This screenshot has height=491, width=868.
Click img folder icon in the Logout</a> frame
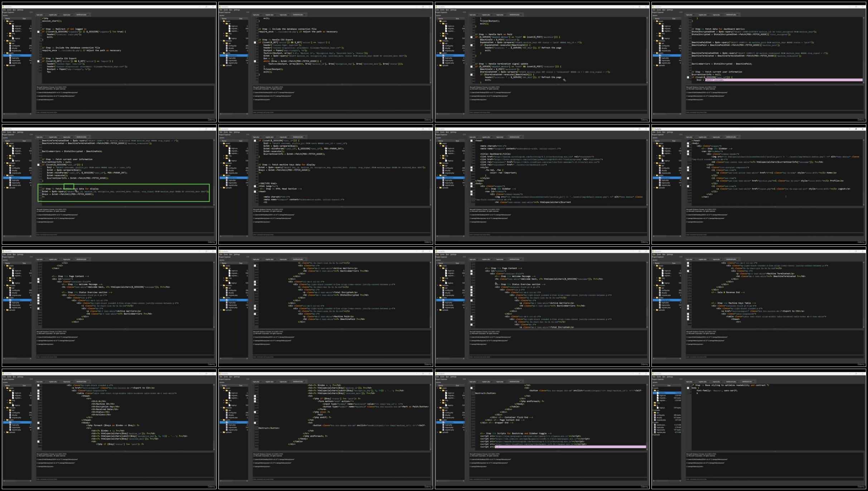[660, 156]
